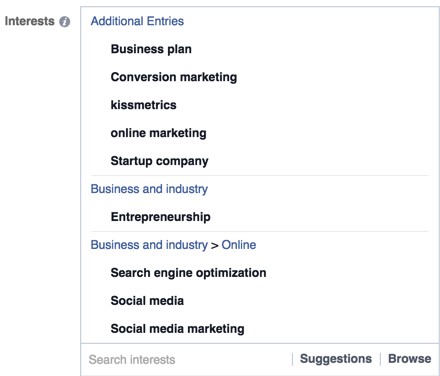
Task: Open the standalone Business and industry category
Action: pos(149,189)
